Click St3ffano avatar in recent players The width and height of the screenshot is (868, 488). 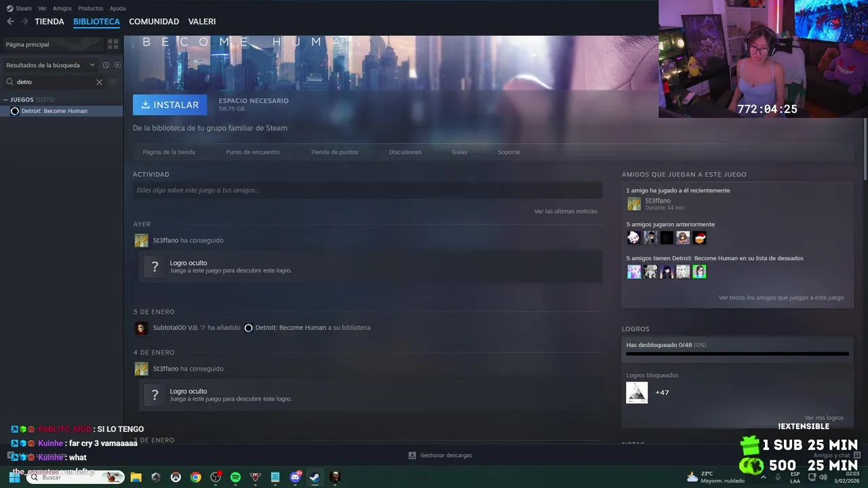pos(634,204)
